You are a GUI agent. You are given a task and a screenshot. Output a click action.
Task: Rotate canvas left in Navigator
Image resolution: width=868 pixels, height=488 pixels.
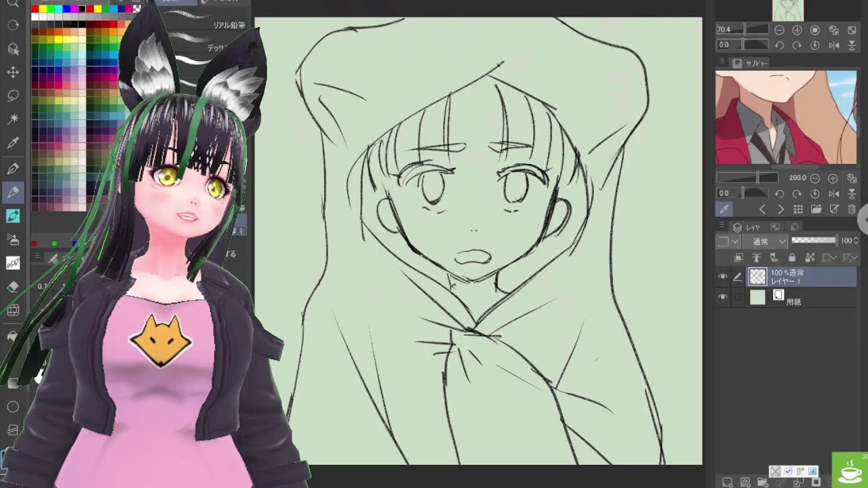779,45
